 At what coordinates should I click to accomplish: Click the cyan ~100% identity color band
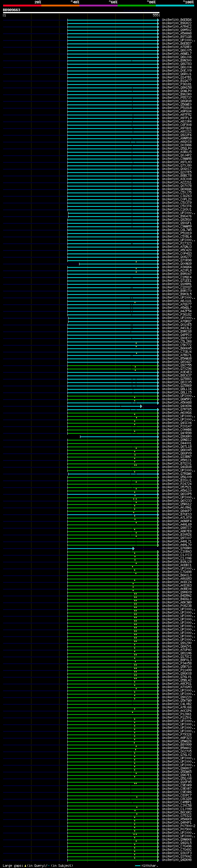pos(175,6)
